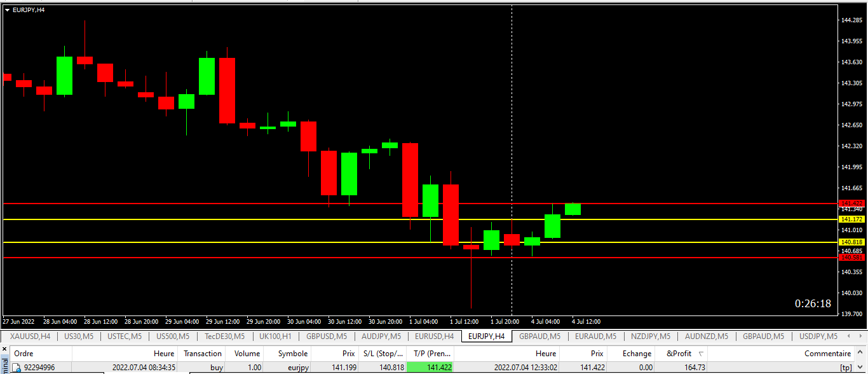Image resolution: width=868 pixels, height=374 pixels.
Task: Select the TecDE30,M5 chart tab
Action: [x=224, y=336]
